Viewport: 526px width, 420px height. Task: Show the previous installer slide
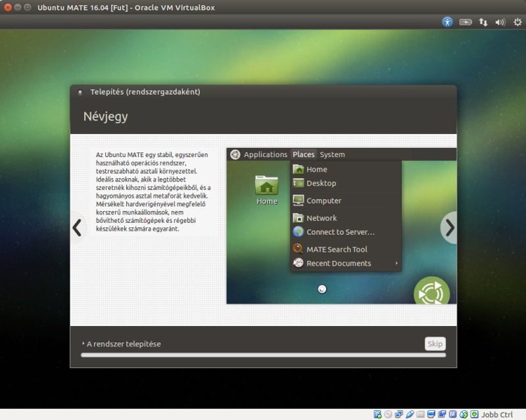78,228
